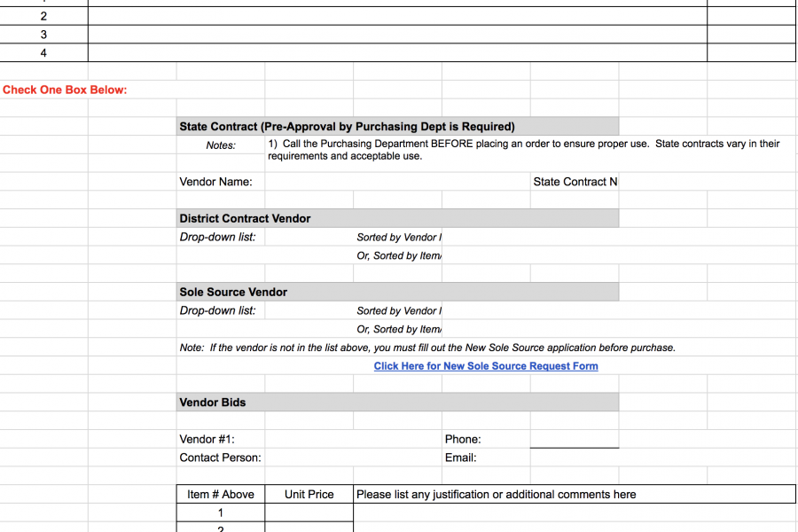Select the note about vendors not in the list
The height and width of the screenshot is (532, 798).
tap(427, 348)
